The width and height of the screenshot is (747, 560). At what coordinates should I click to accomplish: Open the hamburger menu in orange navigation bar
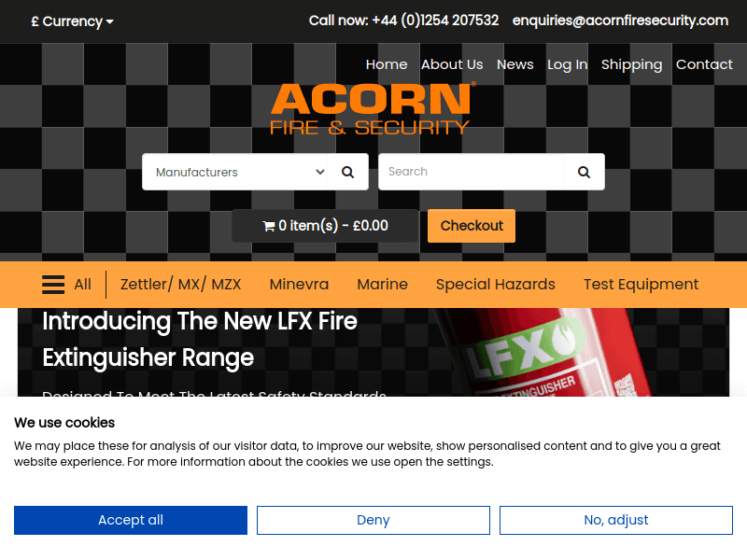(x=53, y=285)
